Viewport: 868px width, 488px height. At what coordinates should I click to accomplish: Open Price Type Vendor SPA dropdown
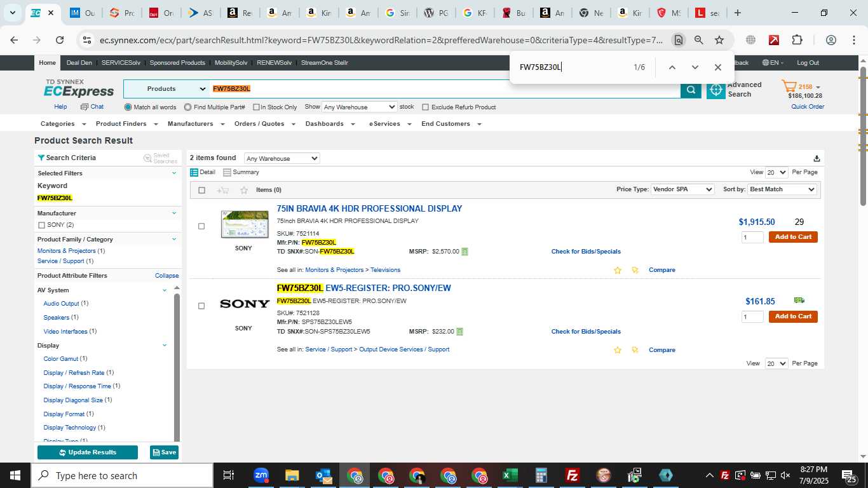[683, 189]
